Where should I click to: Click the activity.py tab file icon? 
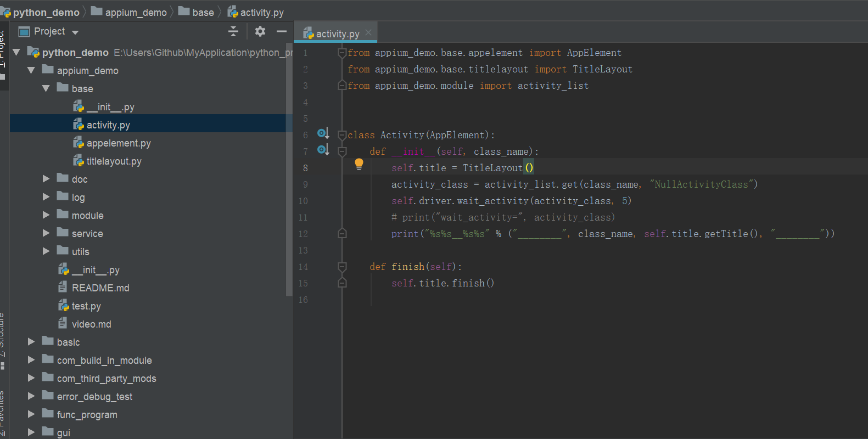pos(308,33)
